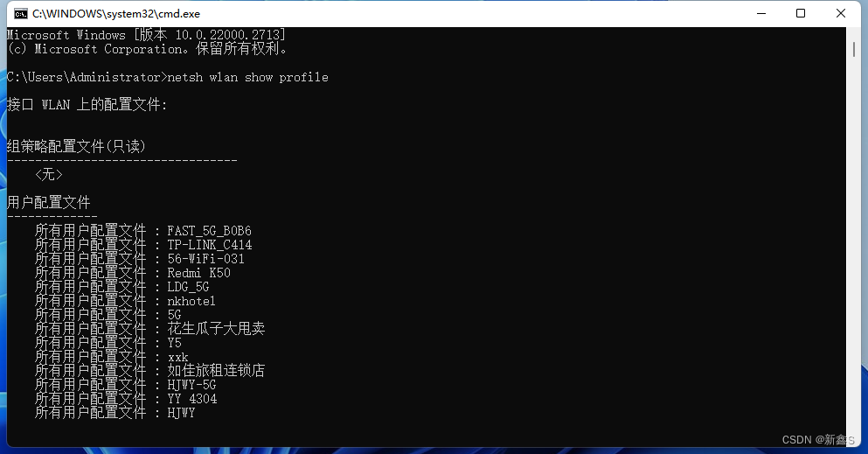Image resolution: width=868 pixels, height=454 pixels.
Task: Click the LDG_5G profile name
Action: pyautogui.click(x=188, y=287)
